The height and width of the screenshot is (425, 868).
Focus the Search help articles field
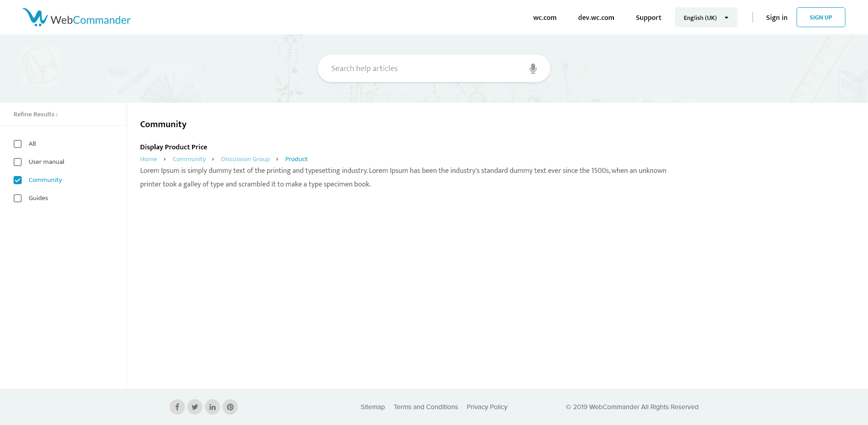(x=425, y=68)
